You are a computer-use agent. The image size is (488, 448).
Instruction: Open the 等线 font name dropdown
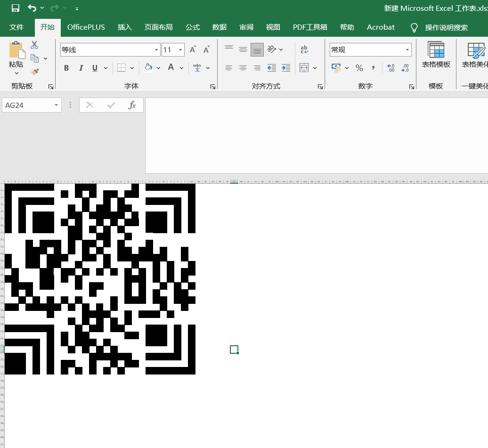click(156, 50)
